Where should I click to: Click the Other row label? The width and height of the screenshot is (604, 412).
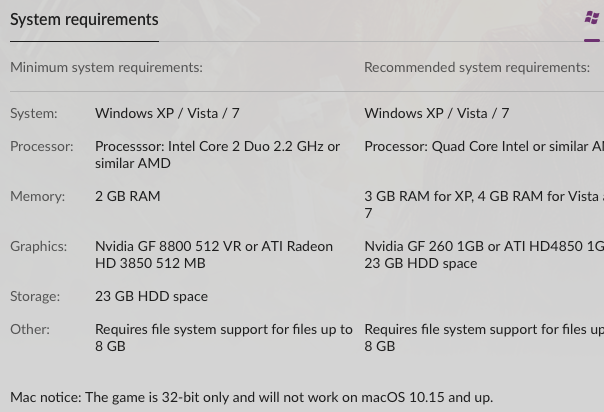click(30, 330)
